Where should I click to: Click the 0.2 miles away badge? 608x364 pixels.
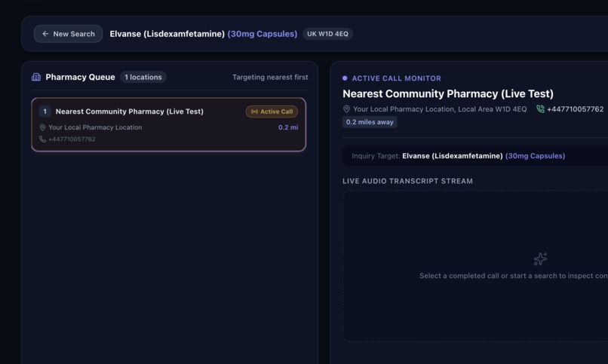pyautogui.click(x=370, y=122)
